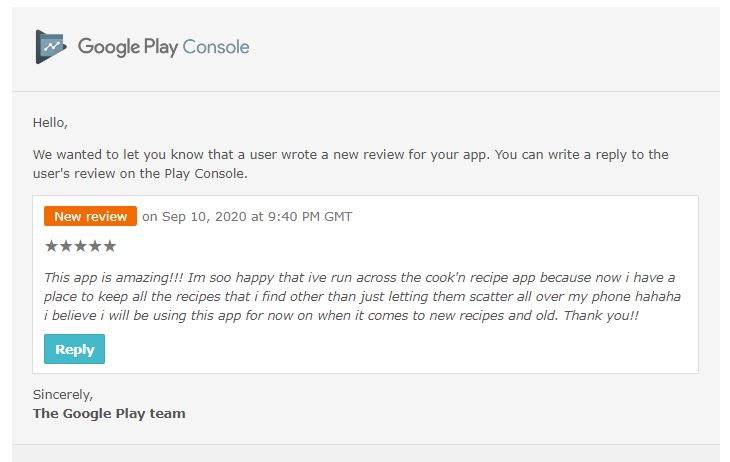Click the Sincerely closing line
This screenshot has height=462, width=730.
point(63,394)
